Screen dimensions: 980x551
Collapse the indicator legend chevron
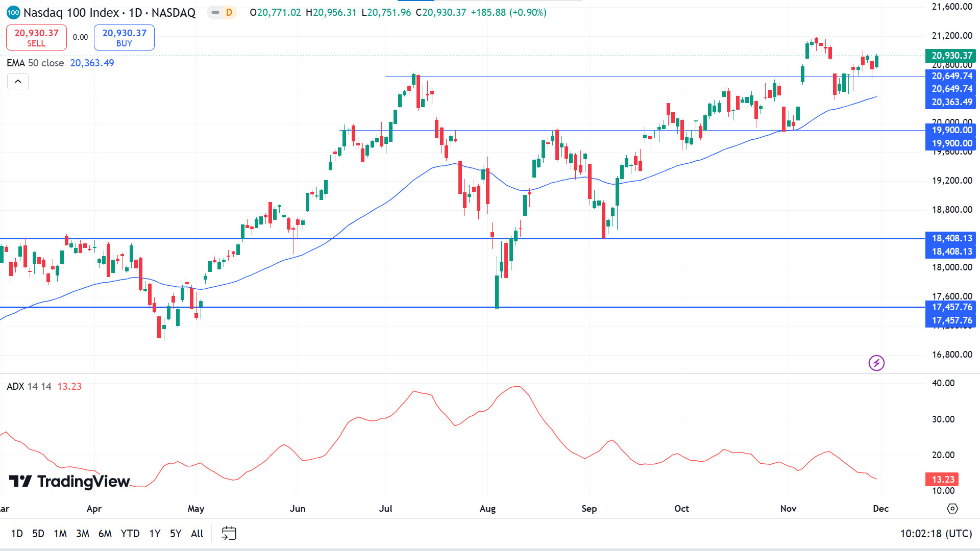pyautogui.click(x=18, y=82)
